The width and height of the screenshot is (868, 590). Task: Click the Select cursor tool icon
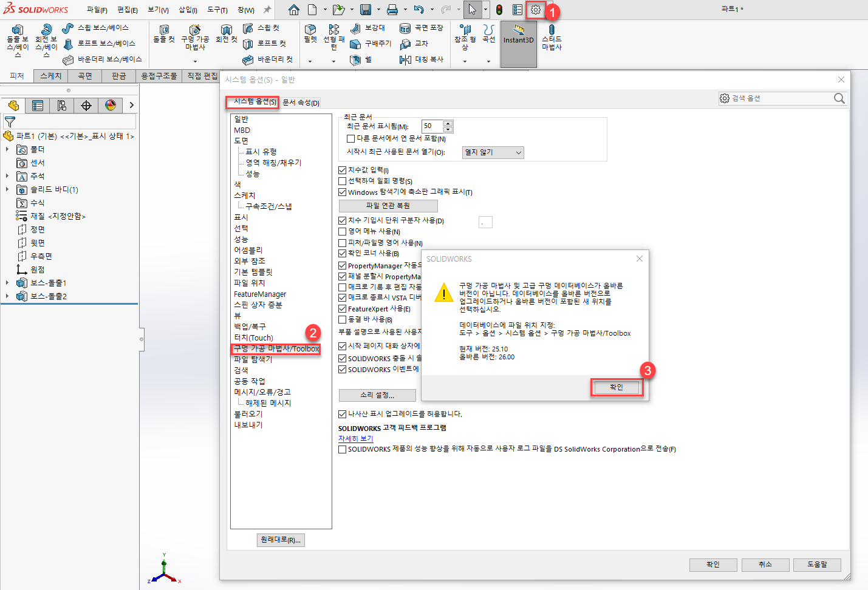pos(472,10)
